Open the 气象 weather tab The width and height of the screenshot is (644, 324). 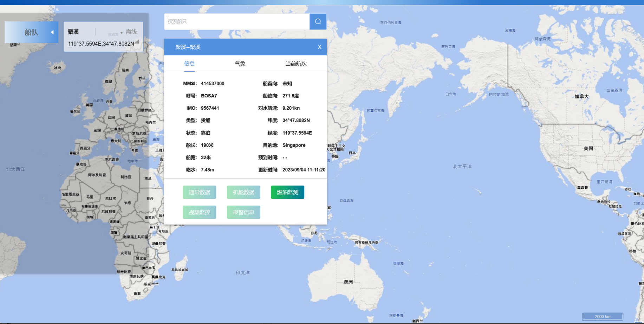(x=240, y=64)
